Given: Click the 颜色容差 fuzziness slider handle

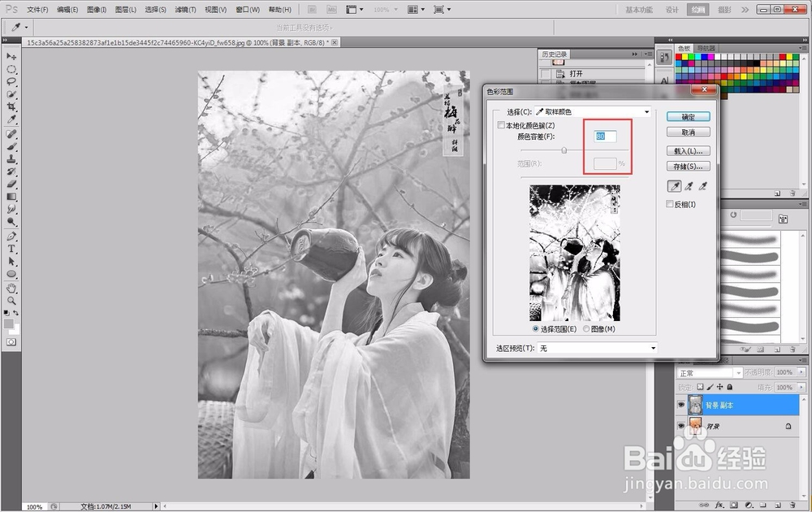Looking at the screenshot, I should 564,150.
